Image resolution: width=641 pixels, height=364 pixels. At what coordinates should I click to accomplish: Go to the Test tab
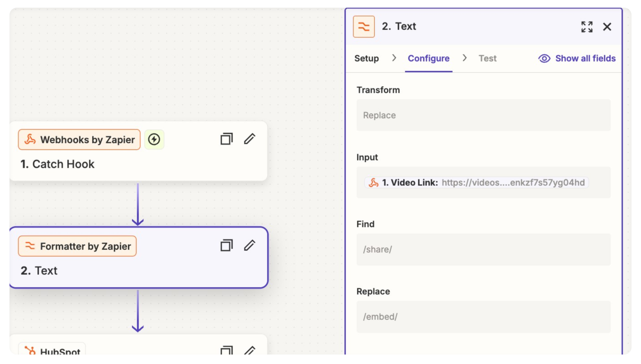487,58
